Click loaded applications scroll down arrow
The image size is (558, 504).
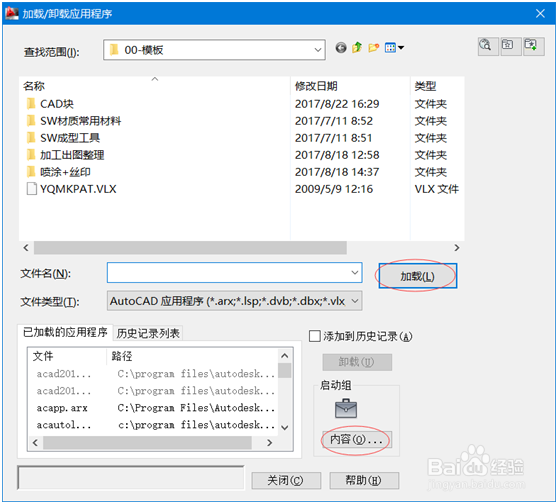(284, 427)
